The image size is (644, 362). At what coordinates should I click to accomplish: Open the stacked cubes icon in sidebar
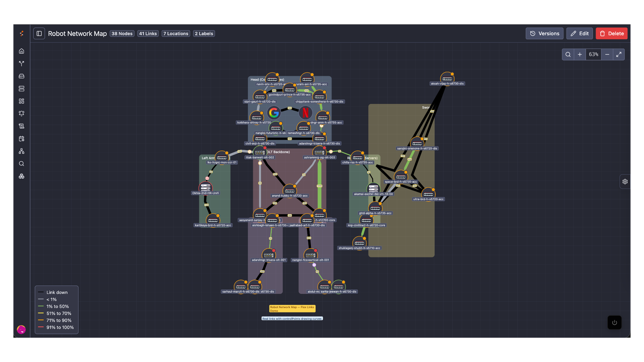coord(21,176)
